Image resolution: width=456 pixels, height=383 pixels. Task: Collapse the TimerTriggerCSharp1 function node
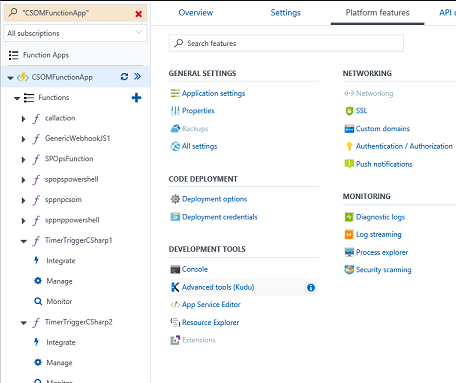(x=23, y=241)
